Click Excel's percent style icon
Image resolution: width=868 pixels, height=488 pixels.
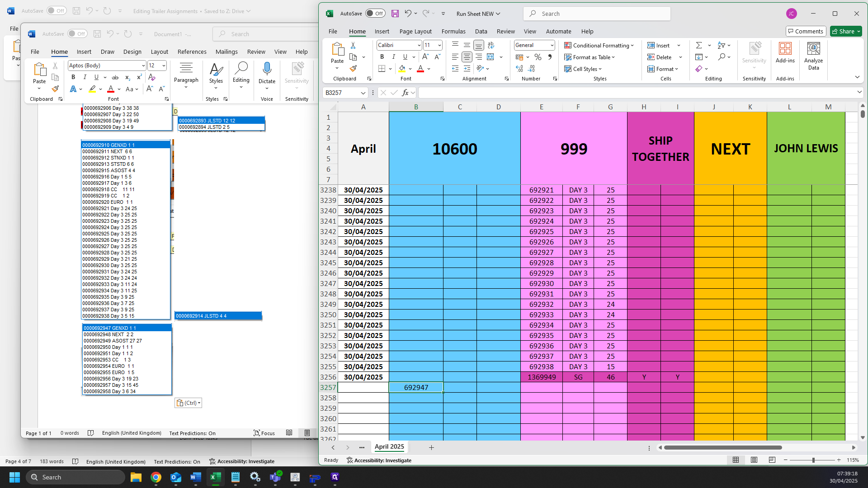click(538, 57)
